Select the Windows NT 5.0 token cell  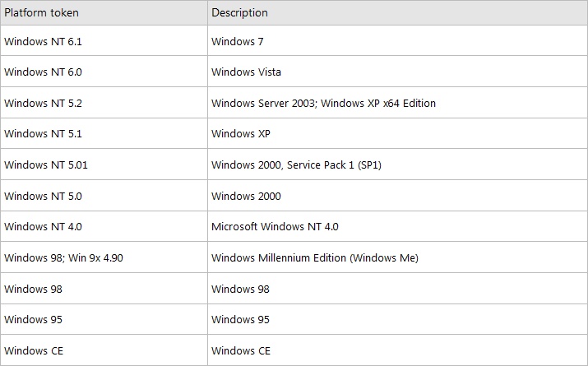[x=104, y=196]
